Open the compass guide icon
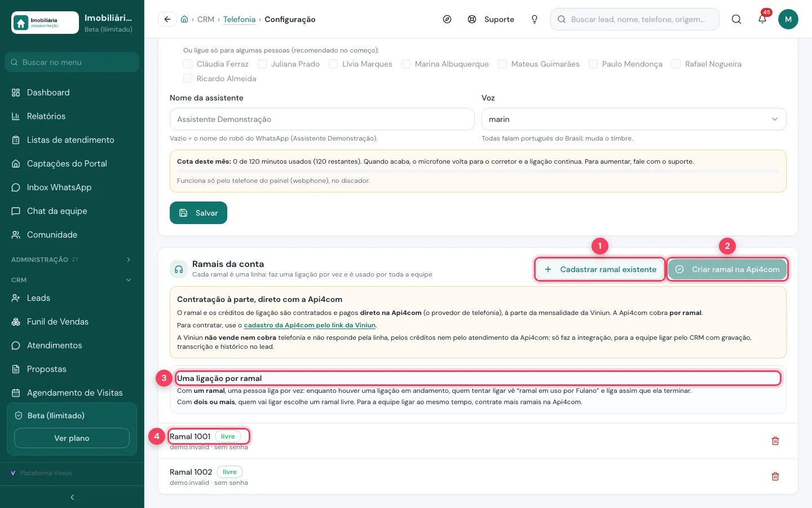 click(447, 19)
